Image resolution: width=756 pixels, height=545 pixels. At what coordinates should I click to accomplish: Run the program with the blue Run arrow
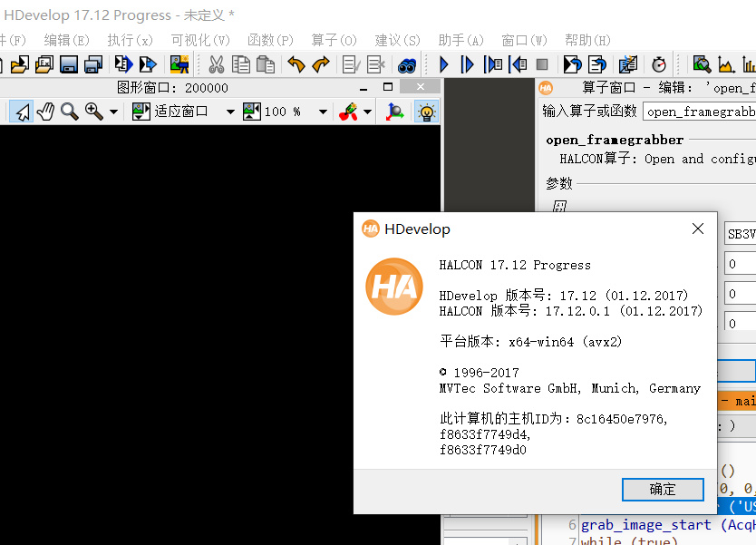pos(443,64)
